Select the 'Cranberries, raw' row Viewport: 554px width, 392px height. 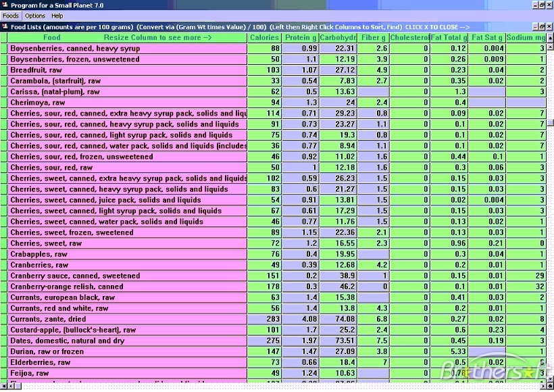127,265
